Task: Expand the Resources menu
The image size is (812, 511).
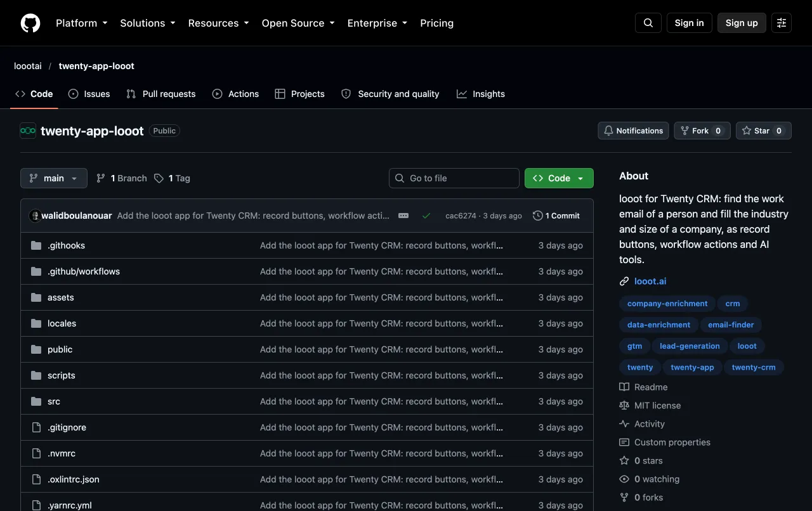Action: tap(219, 23)
